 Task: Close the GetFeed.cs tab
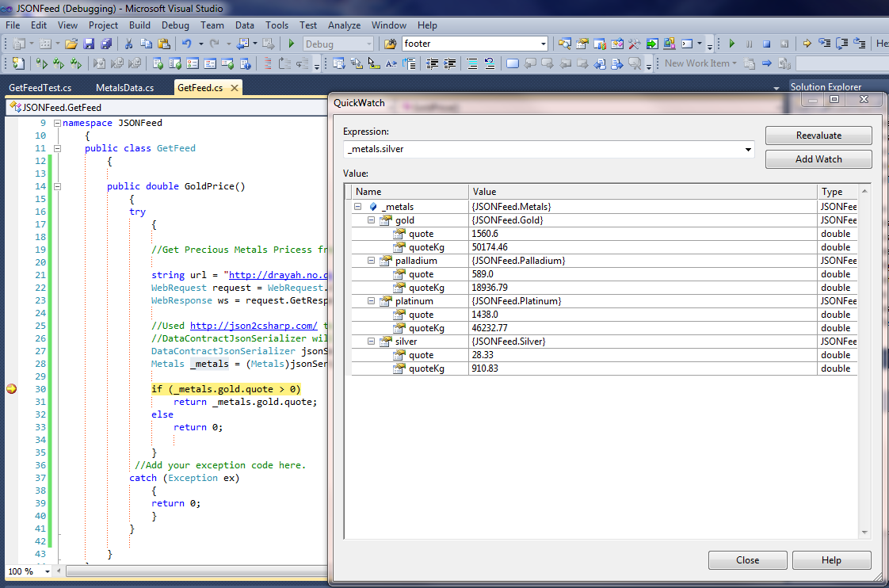tap(235, 88)
